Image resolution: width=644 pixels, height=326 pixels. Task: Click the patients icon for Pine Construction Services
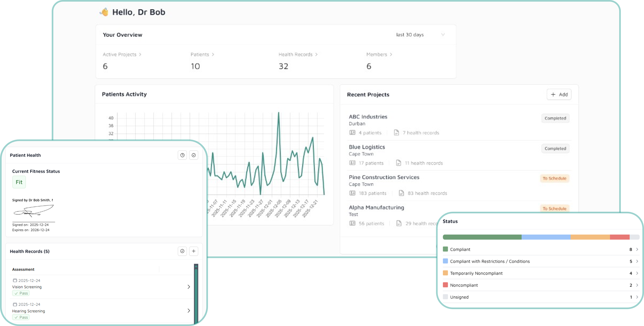(353, 193)
